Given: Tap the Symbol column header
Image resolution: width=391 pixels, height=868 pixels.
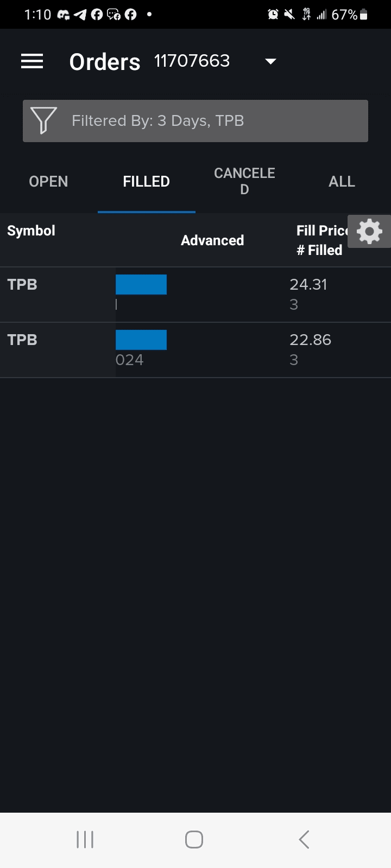Looking at the screenshot, I should [31, 231].
